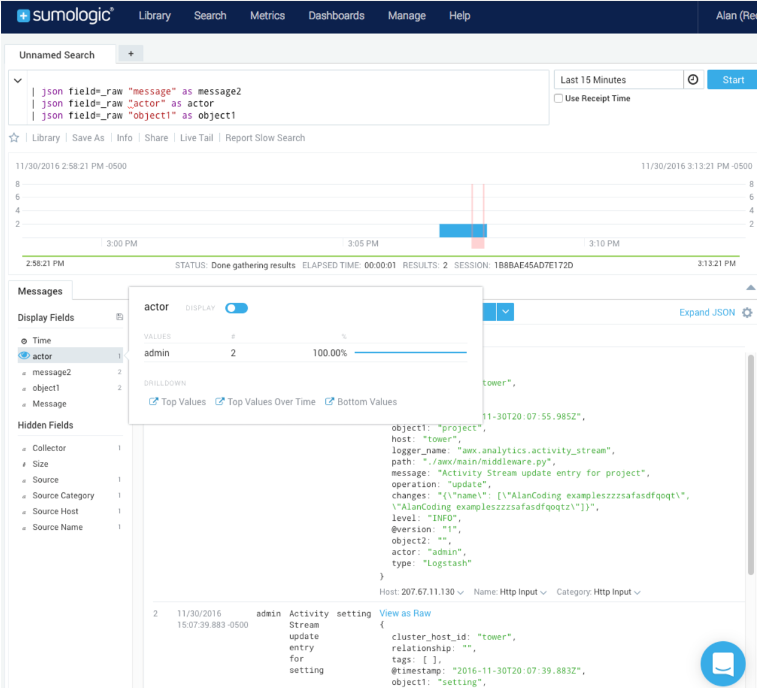The height and width of the screenshot is (700, 757).
Task: Favorite this search with the star icon
Action: [14, 138]
